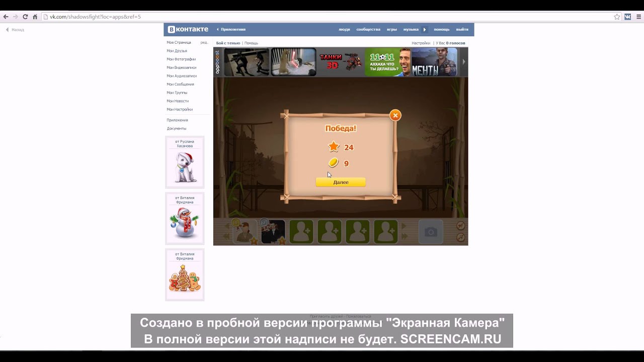Viewport: 644px width, 362px height.
Task: Close the Победа dialog with the orange X
Action: [x=395, y=115]
